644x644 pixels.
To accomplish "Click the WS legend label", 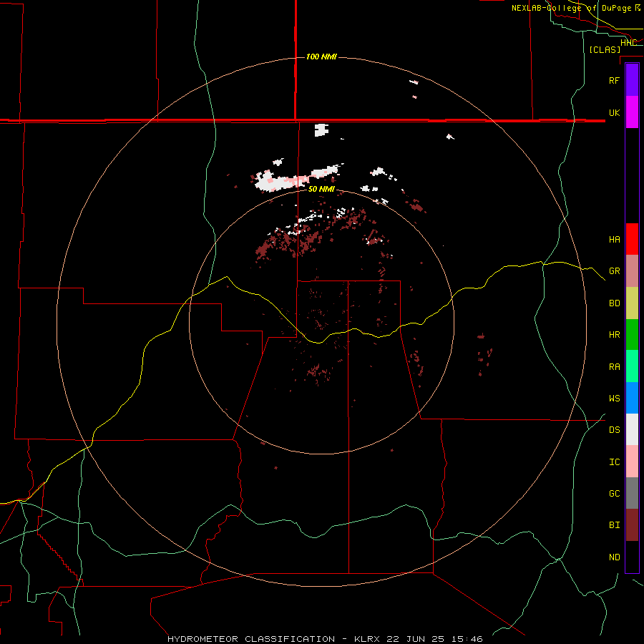I will (614, 399).
